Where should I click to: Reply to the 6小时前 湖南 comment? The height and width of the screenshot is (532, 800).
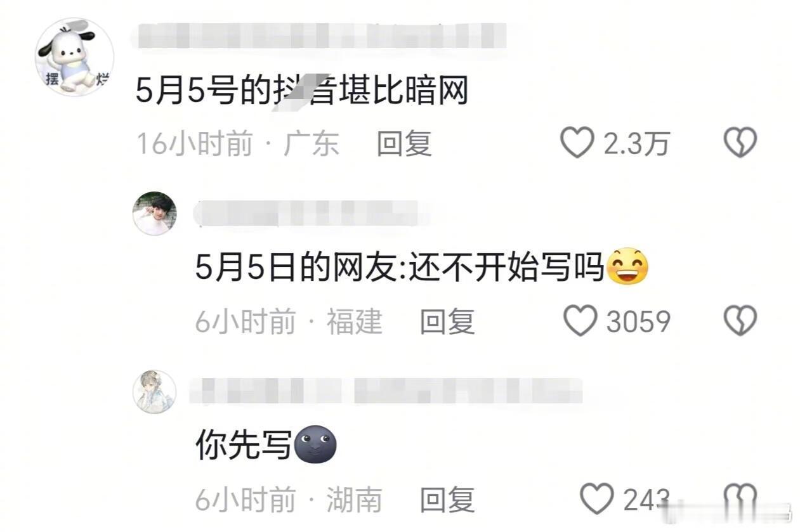coord(447,500)
